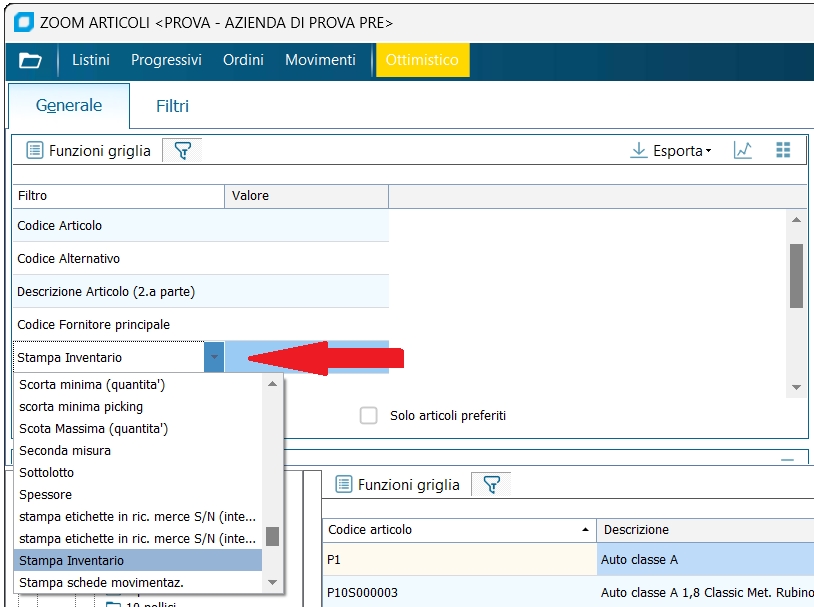Click filter grid scroll down arrow
Image resolution: width=814 pixels, height=607 pixels.
pos(796,387)
